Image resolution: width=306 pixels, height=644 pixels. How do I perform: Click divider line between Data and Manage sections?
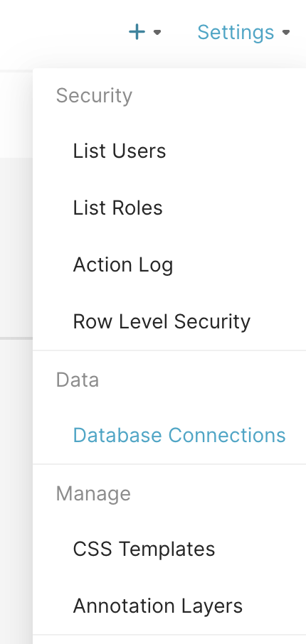(x=169, y=464)
